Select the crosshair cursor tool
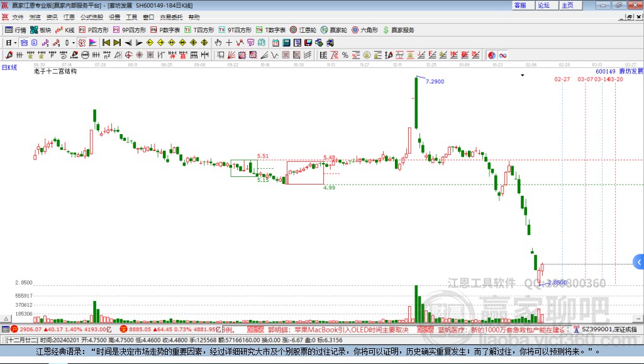644x364 pixels. coord(229,43)
